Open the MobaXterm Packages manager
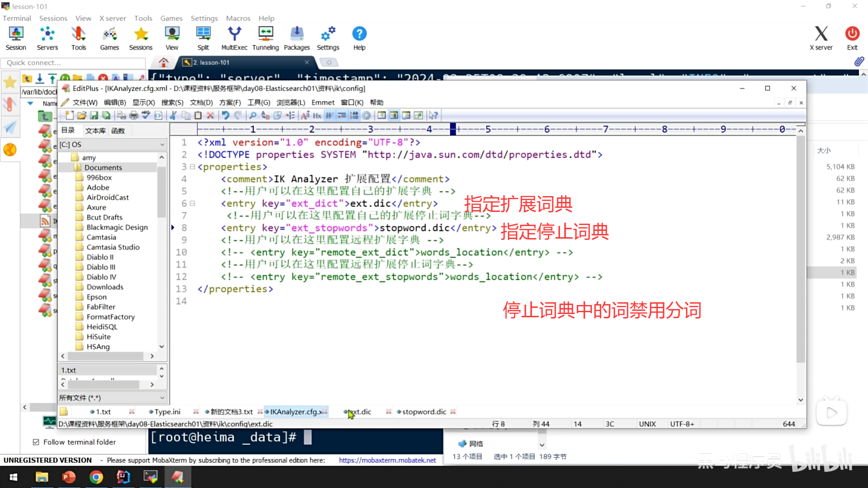868x488 pixels. tap(297, 38)
